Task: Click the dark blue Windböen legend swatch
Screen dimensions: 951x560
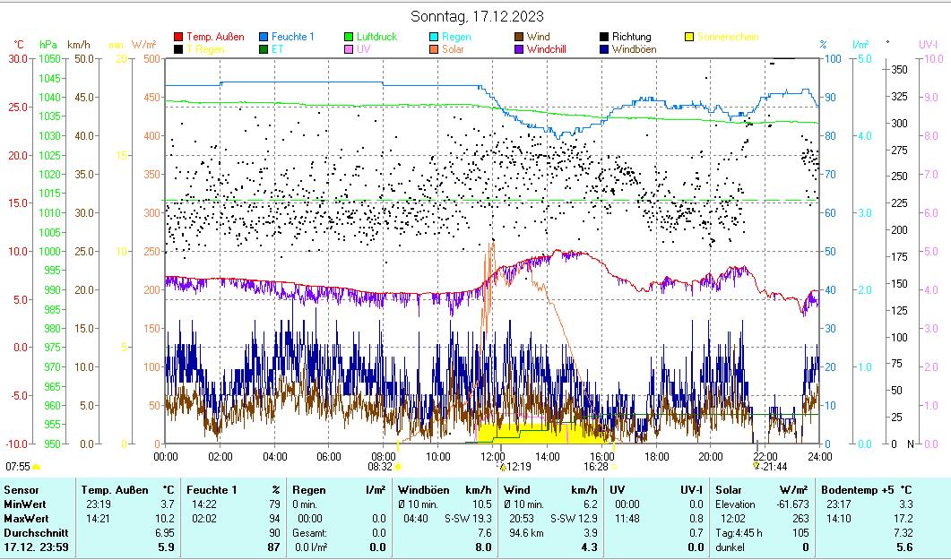Action: tap(604, 49)
